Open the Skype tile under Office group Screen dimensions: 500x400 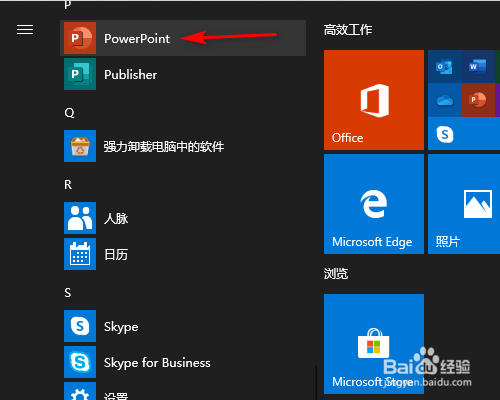coord(464,133)
